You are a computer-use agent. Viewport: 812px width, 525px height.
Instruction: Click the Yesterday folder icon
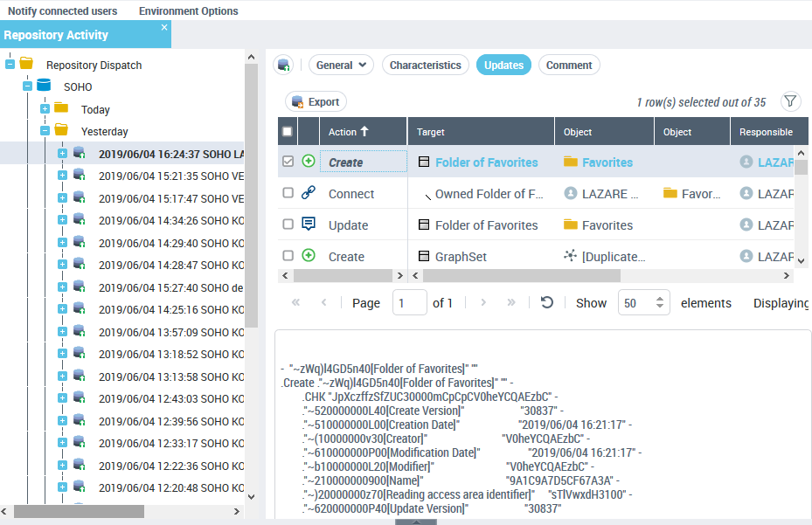(61, 131)
